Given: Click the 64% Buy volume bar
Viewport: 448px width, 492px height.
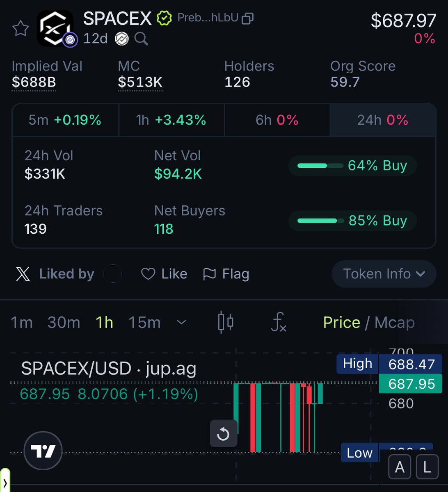Looking at the screenshot, I should pyautogui.click(x=352, y=166).
